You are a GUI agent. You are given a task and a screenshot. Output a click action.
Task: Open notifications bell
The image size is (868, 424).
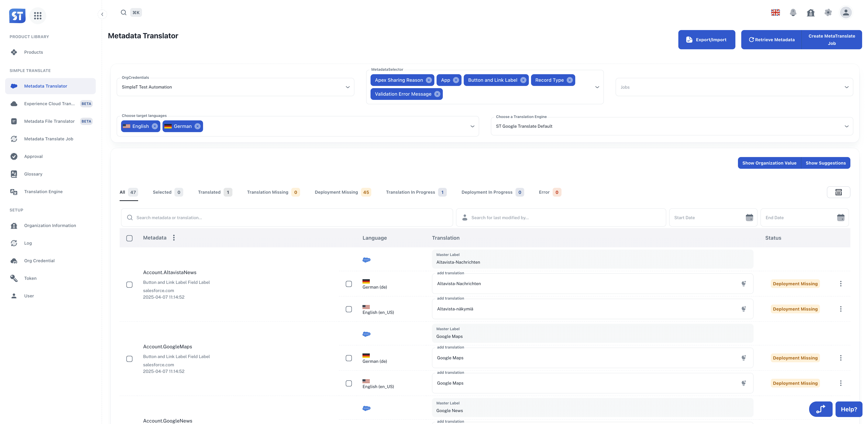793,12
